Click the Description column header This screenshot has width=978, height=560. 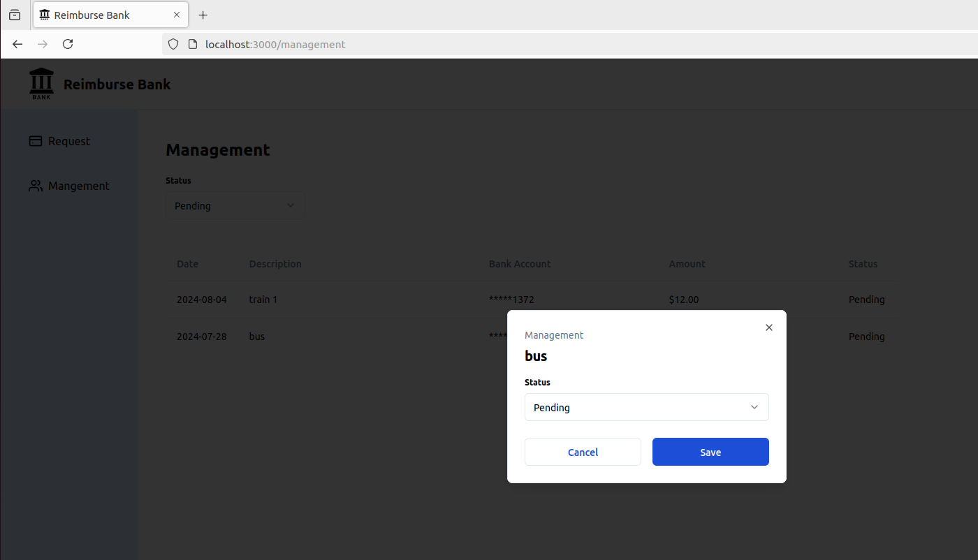click(x=275, y=264)
